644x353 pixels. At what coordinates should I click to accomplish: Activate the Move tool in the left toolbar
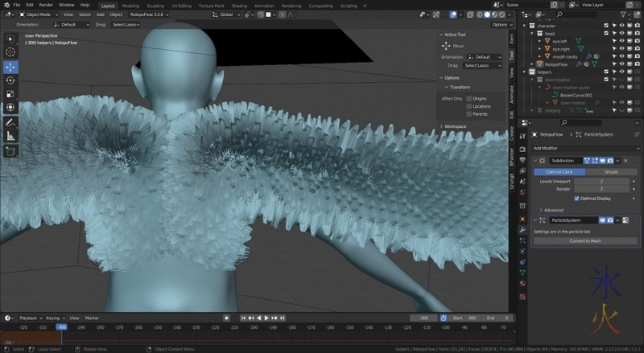point(10,67)
